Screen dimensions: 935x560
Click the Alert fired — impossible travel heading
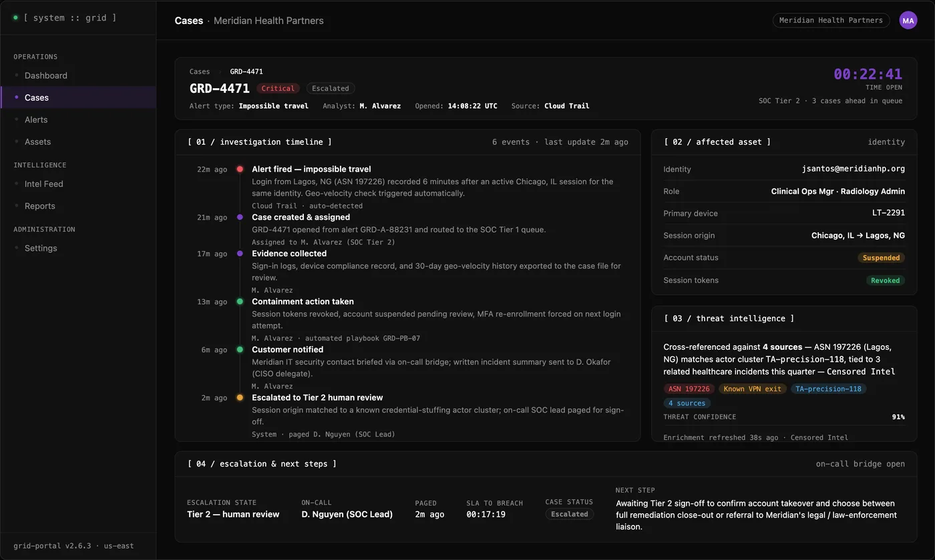311,170
